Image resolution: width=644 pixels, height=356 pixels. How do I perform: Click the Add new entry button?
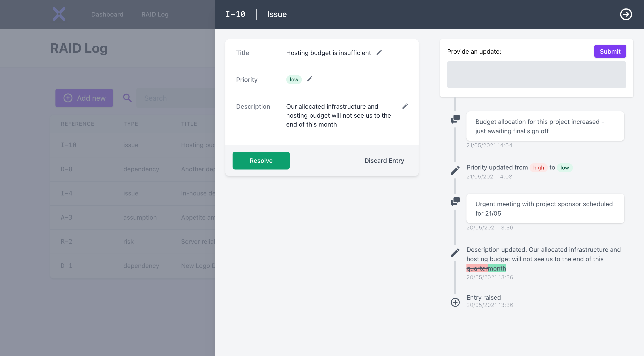(84, 98)
